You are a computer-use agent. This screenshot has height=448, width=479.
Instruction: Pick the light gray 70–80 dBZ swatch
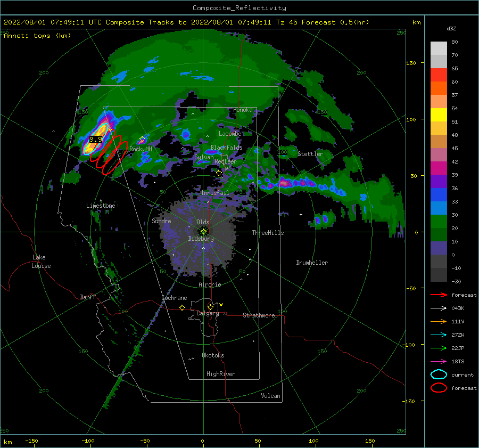click(x=439, y=48)
